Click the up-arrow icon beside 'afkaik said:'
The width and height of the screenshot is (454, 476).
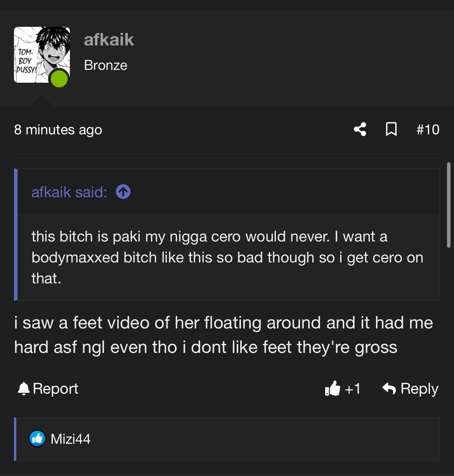tap(123, 191)
